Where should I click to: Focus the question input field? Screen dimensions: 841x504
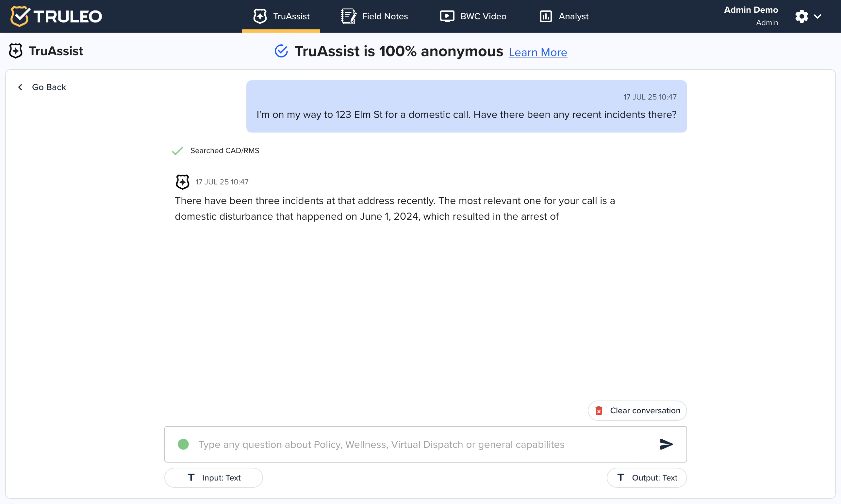coord(408,444)
